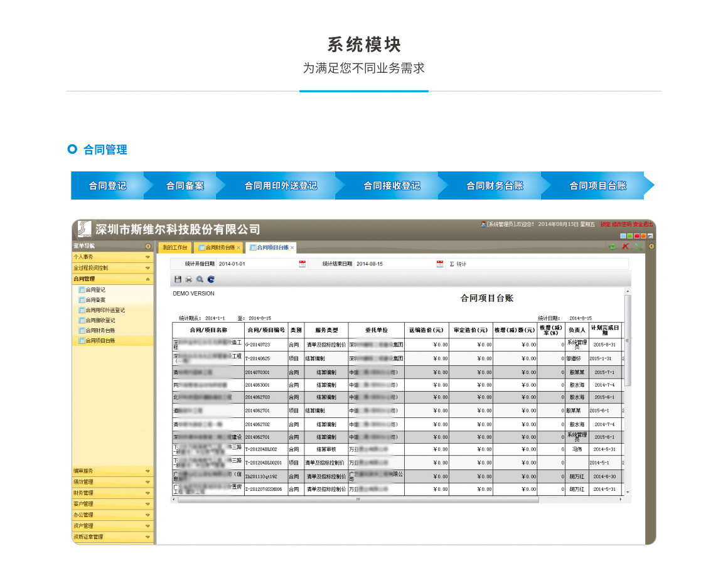The height and width of the screenshot is (563, 728).
Task: Click the horizontal scrollbar below the table
Action: point(358,500)
